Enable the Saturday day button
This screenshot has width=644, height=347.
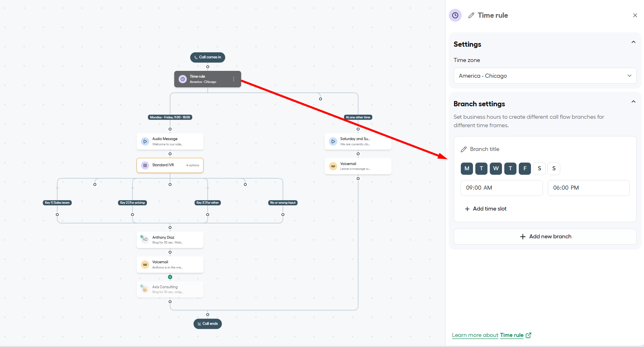coord(539,169)
